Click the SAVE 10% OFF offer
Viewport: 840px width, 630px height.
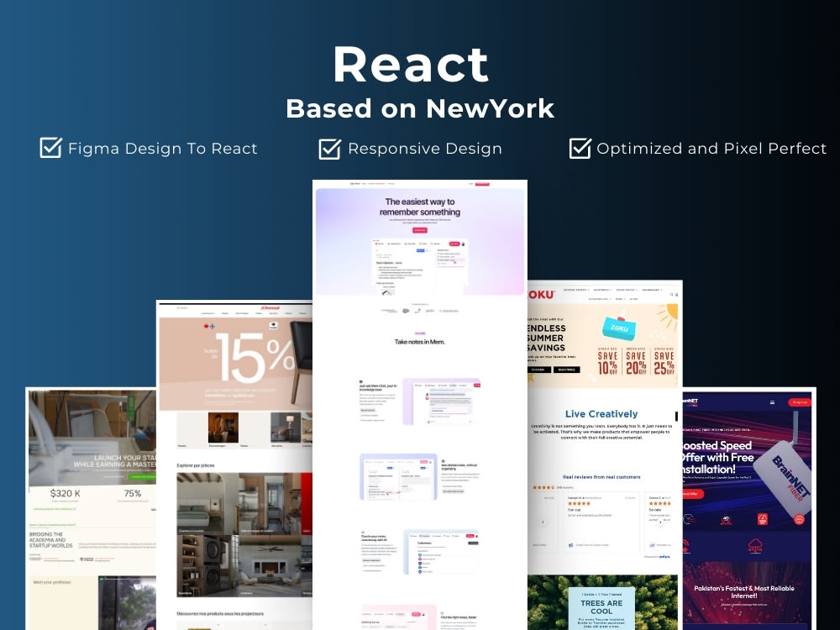coord(607,361)
